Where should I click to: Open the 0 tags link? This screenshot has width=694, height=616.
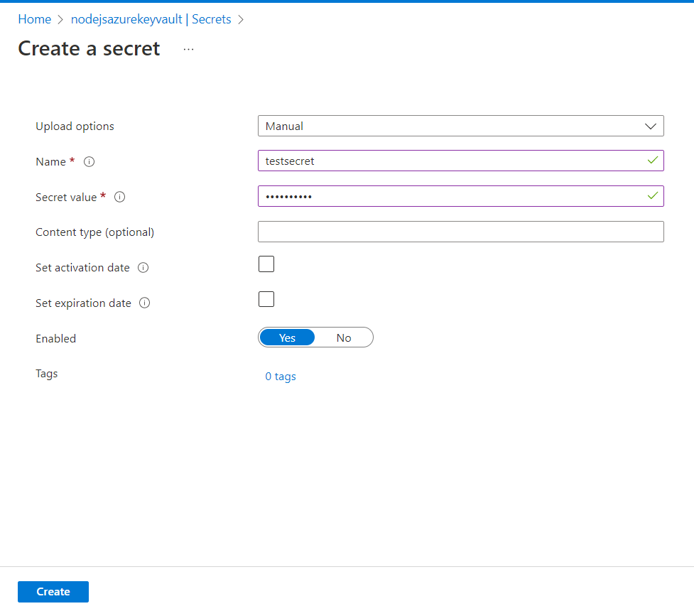tap(281, 377)
